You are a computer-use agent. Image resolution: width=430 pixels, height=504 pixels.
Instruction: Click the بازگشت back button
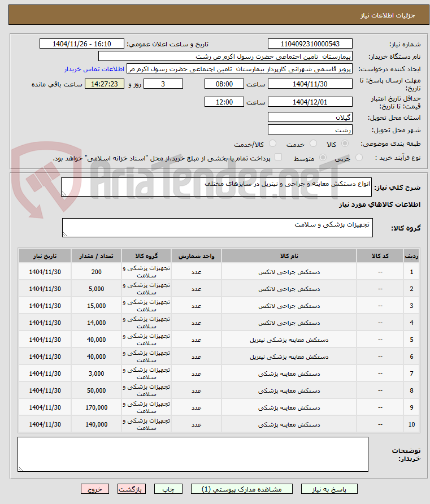click(x=132, y=489)
